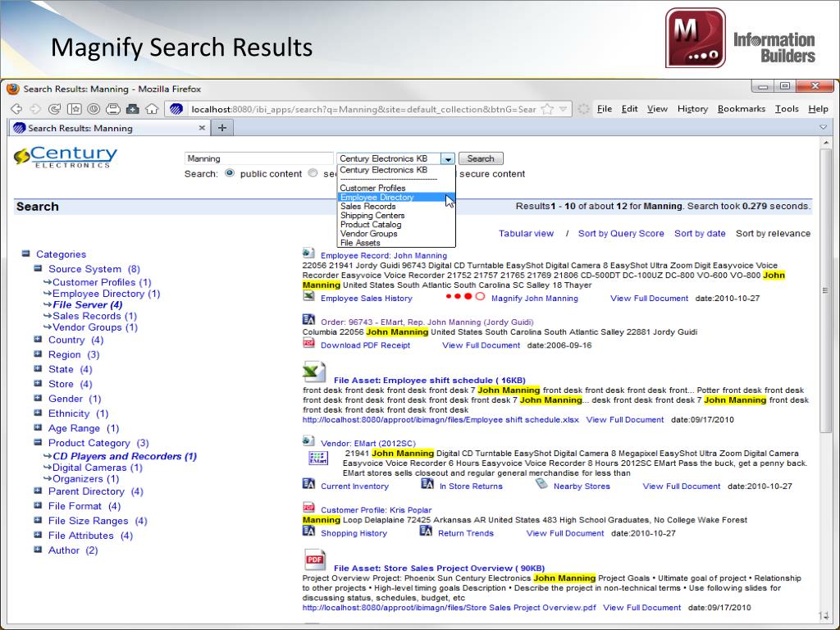Click the PDF icon beside Download PDF Receipt
840x630 pixels.
click(x=308, y=343)
